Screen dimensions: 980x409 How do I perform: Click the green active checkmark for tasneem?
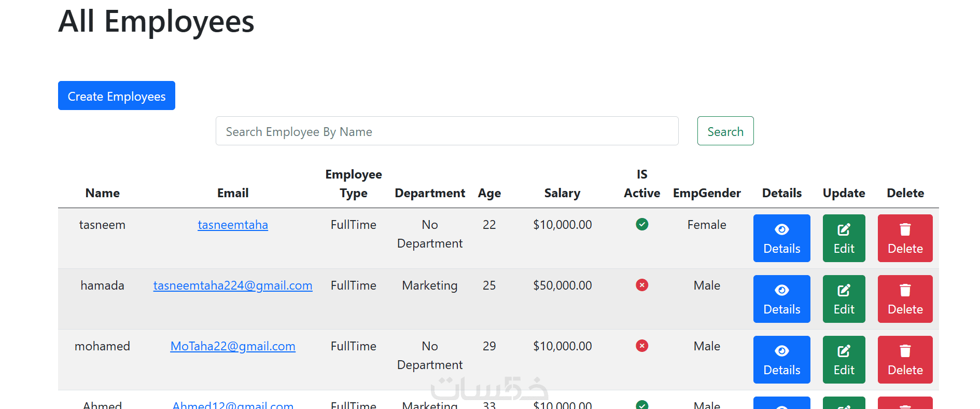tap(642, 224)
